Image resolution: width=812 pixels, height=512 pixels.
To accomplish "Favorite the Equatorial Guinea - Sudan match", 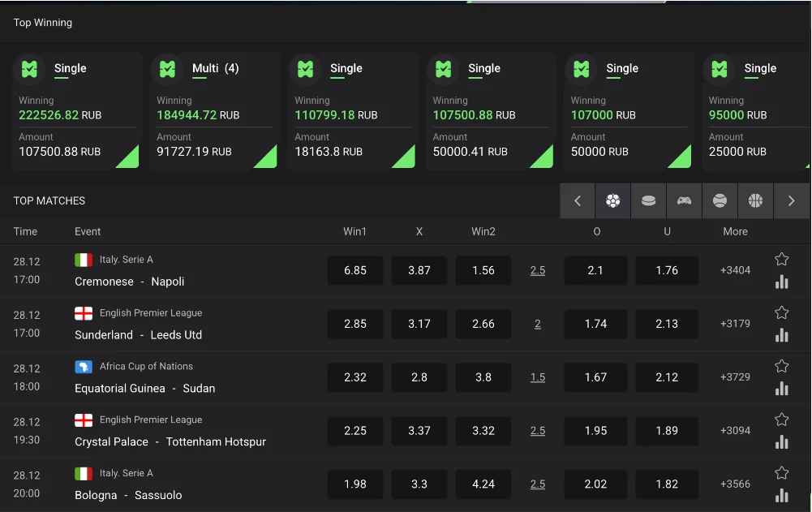I will [x=781, y=365].
